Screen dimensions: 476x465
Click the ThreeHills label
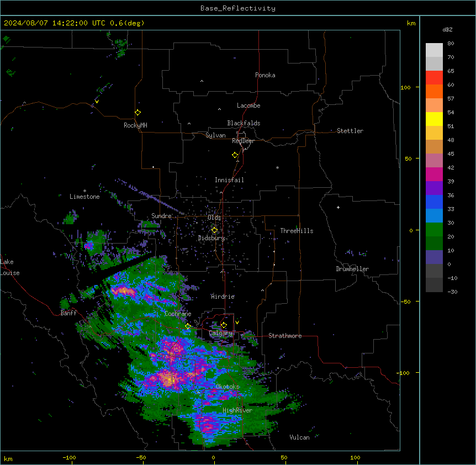click(297, 231)
